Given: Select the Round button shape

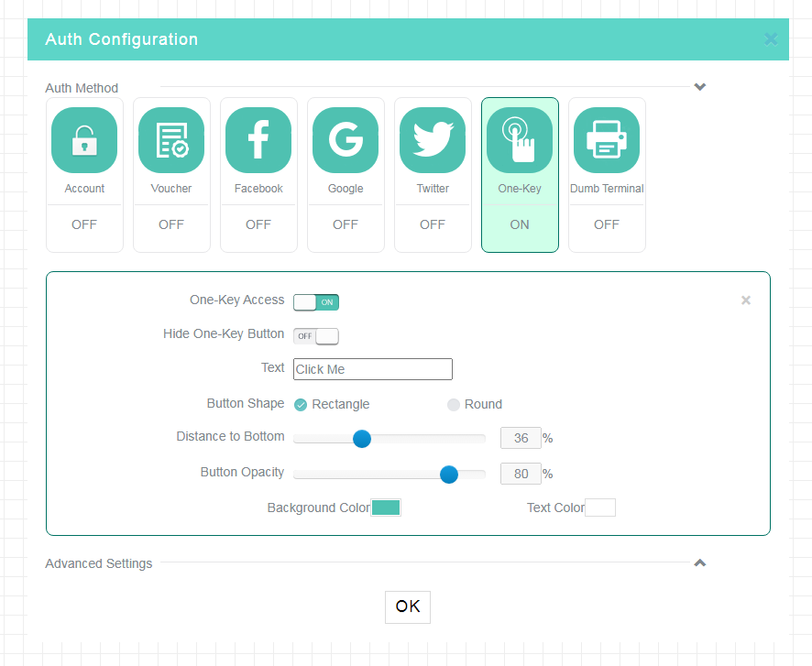Looking at the screenshot, I should point(454,405).
